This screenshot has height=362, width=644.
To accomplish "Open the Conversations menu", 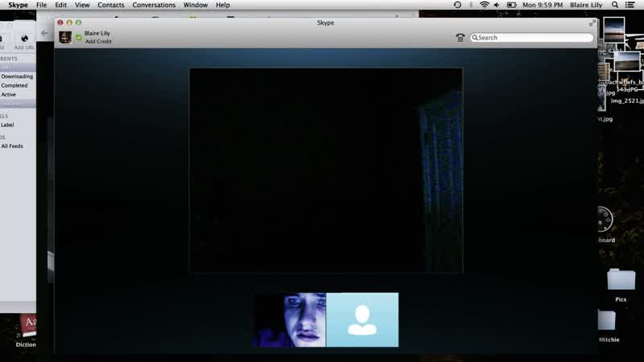I will tap(154, 5).
